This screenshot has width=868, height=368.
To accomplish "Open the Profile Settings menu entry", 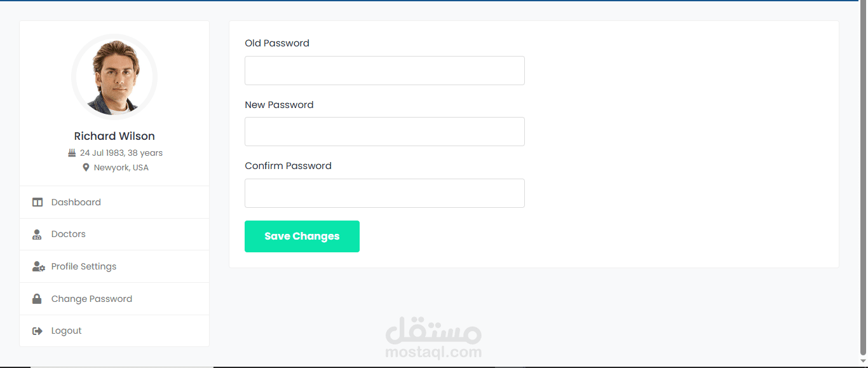I will tap(84, 266).
